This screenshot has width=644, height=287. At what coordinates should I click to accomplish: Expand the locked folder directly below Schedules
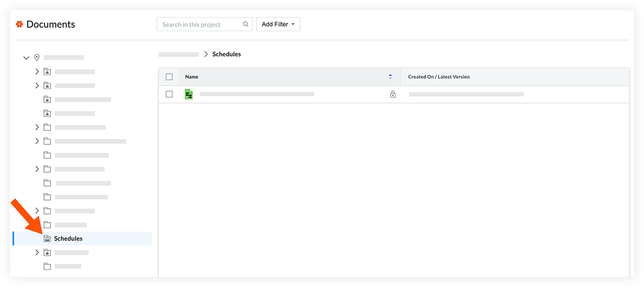37,253
